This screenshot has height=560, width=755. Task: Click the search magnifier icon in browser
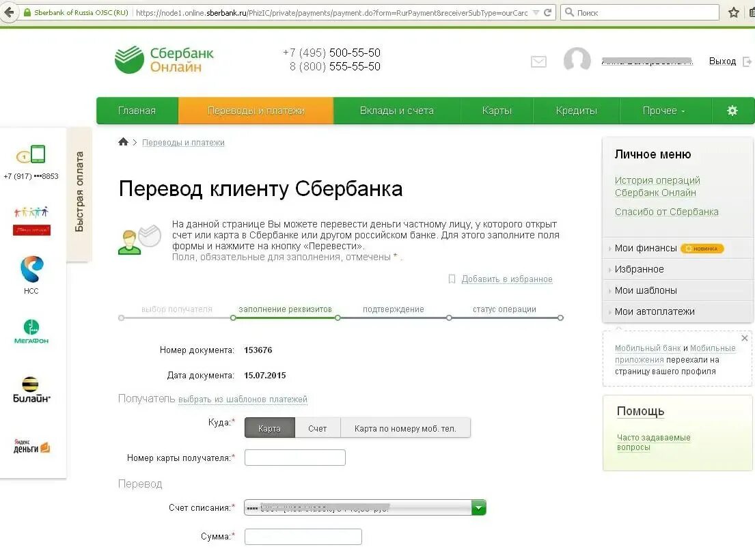(569, 12)
